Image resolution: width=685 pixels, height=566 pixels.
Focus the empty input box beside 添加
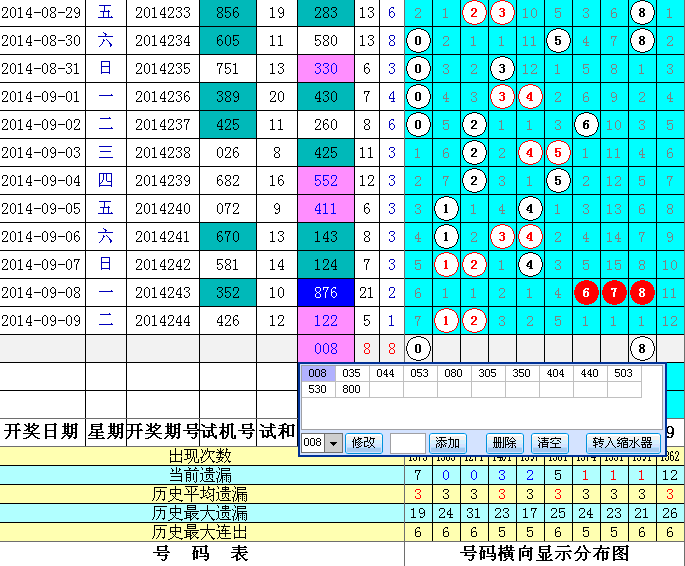point(406,443)
